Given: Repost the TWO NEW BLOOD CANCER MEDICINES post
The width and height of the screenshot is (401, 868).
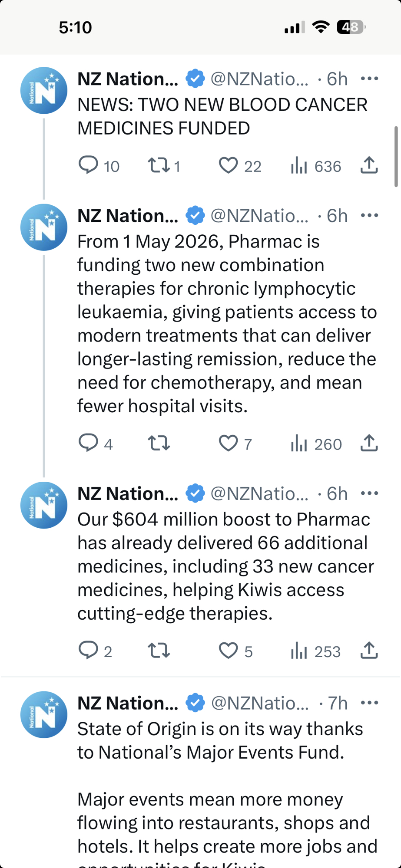Looking at the screenshot, I should 158,165.
